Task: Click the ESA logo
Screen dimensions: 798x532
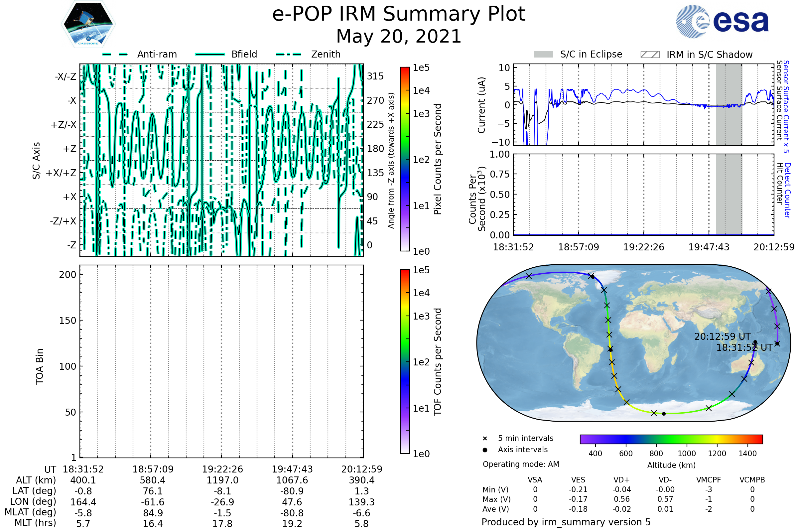Action: pyautogui.click(x=722, y=22)
